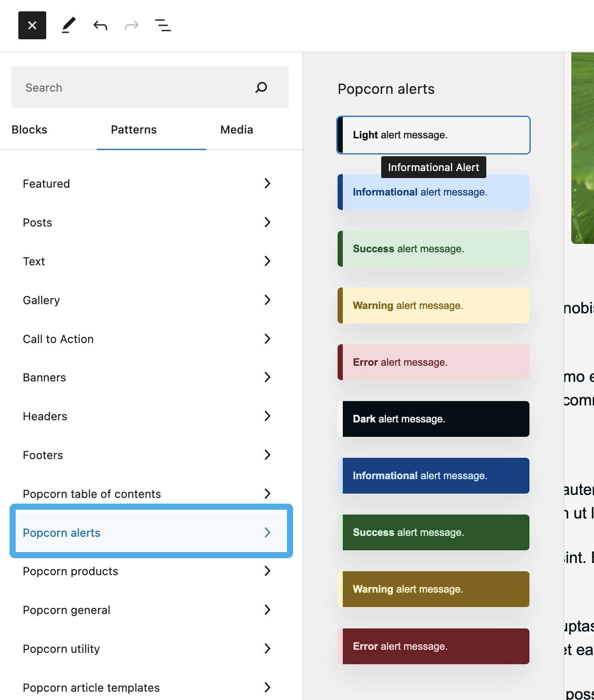Undo the last change
594x700 pixels.
click(x=100, y=25)
